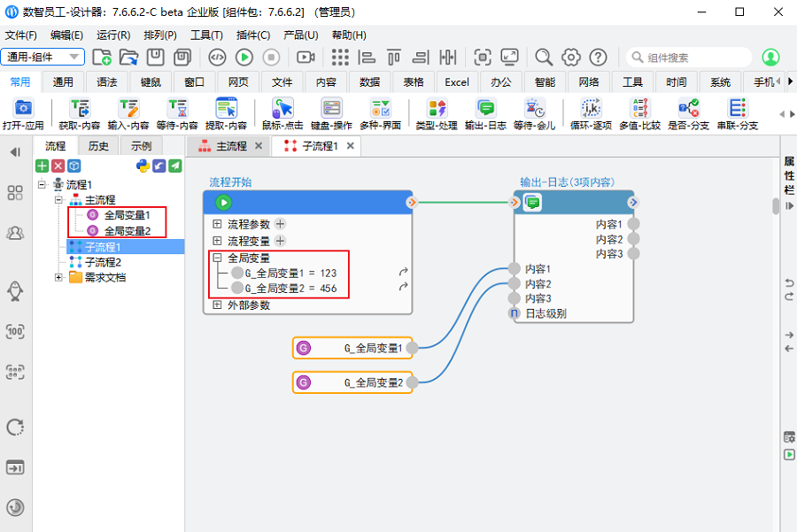
Task: Collapse the 全局变量 section in node
Action: pyautogui.click(x=217, y=258)
